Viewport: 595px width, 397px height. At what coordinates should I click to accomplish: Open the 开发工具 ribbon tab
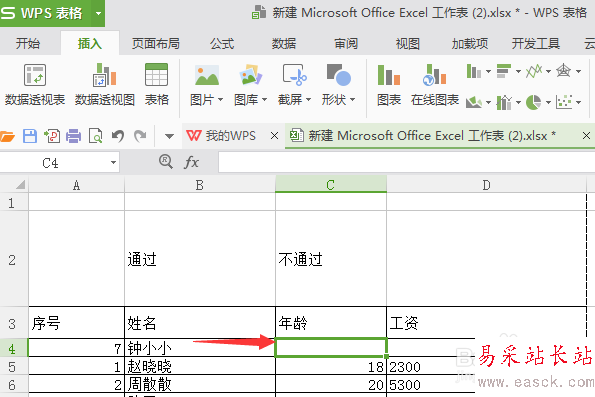click(536, 43)
